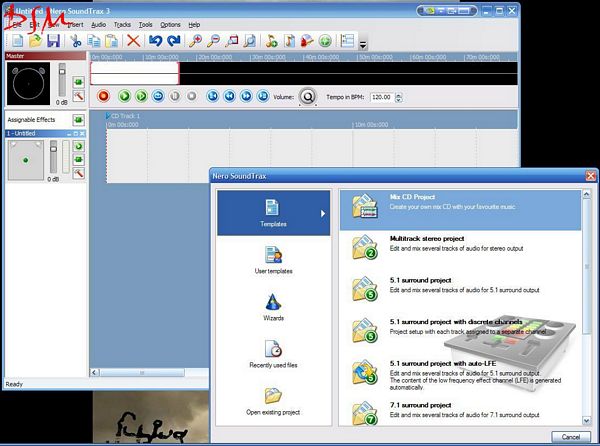Image resolution: width=600 pixels, height=446 pixels.
Task: Click track 1 hammer tool button
Action: [78, 173]
